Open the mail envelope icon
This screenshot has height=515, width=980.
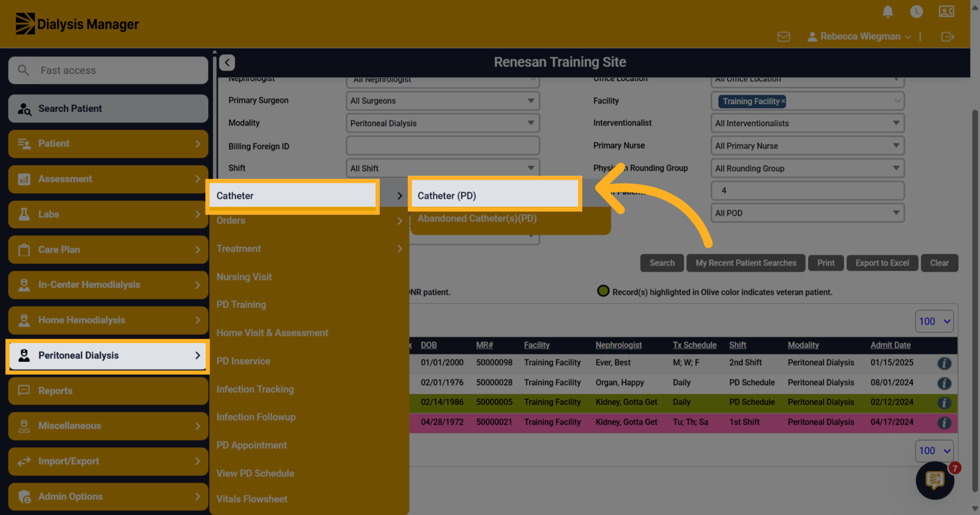tap(784, 37)
